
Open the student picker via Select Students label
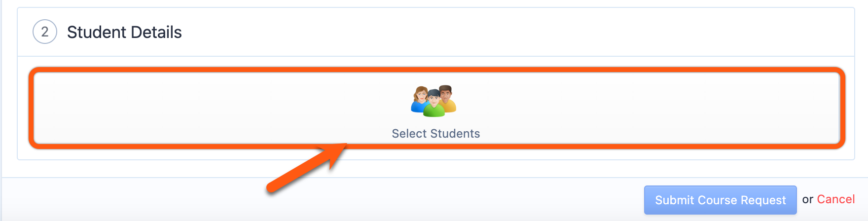[436, 134]
